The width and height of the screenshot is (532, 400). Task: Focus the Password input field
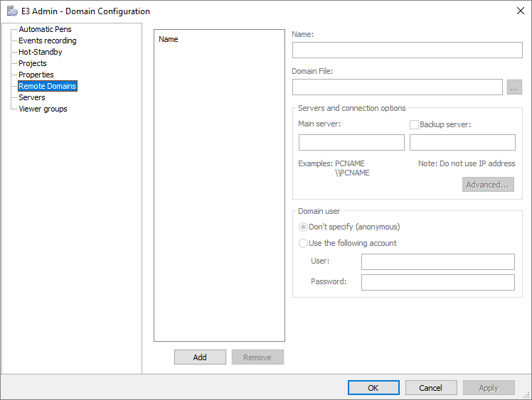point(438,282)
